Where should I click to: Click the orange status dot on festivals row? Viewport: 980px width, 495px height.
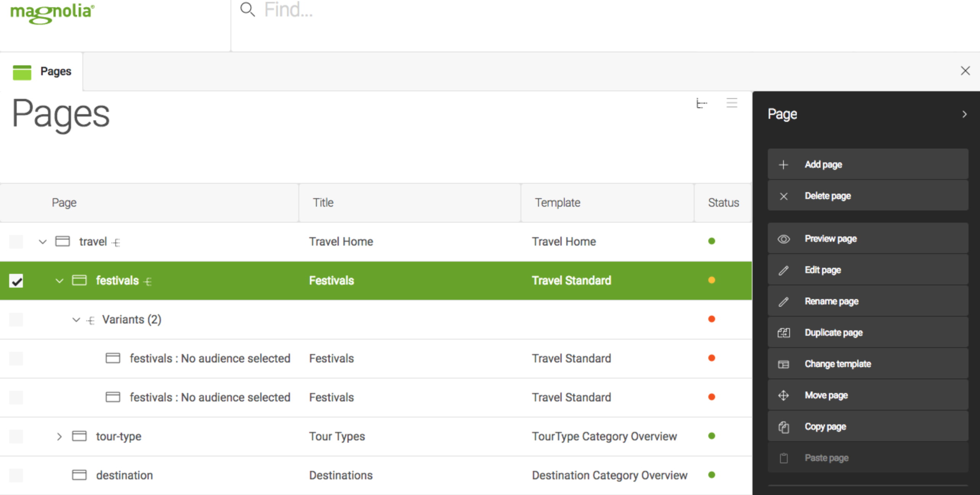click(x=712, y=280)
